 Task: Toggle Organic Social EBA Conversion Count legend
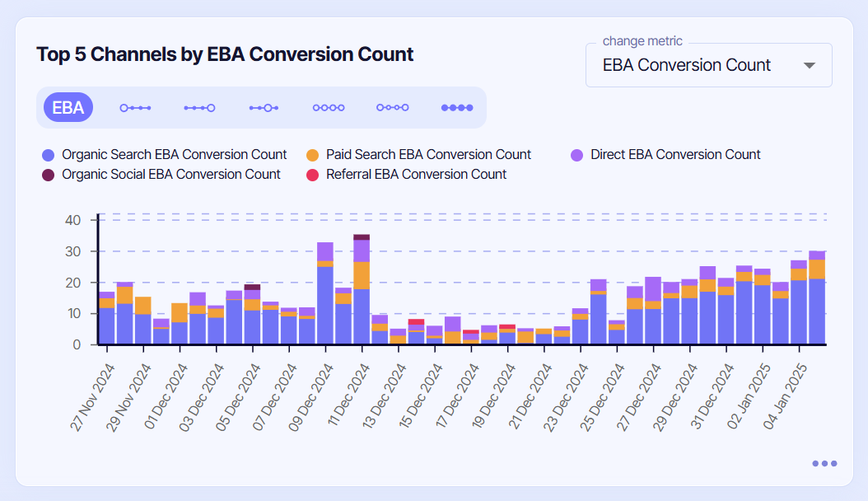click(161, 175)
